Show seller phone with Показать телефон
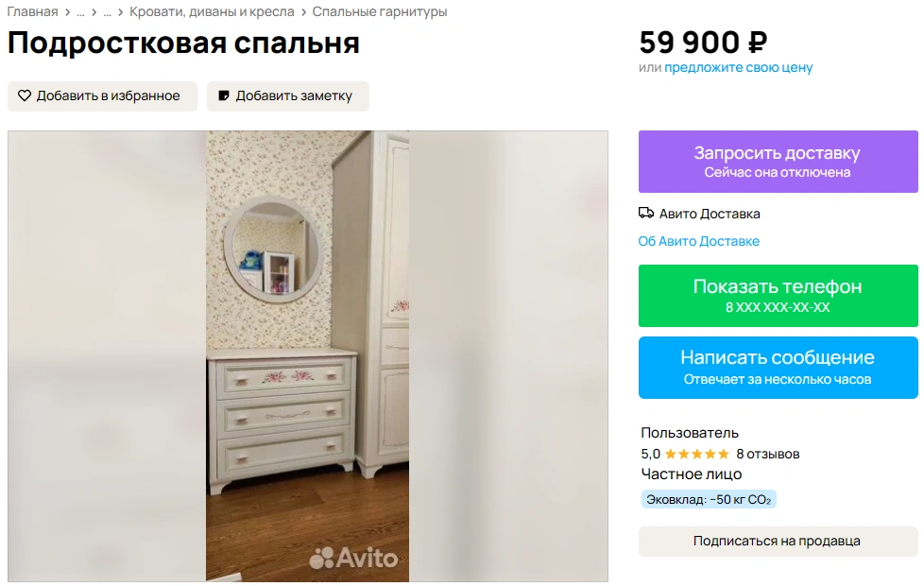The height and width of the screenshot is (586, 924). [x=779, y=295]
